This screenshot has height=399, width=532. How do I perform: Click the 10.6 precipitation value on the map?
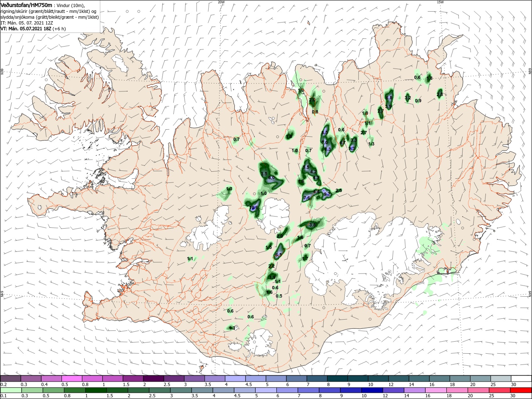(254, 207)
